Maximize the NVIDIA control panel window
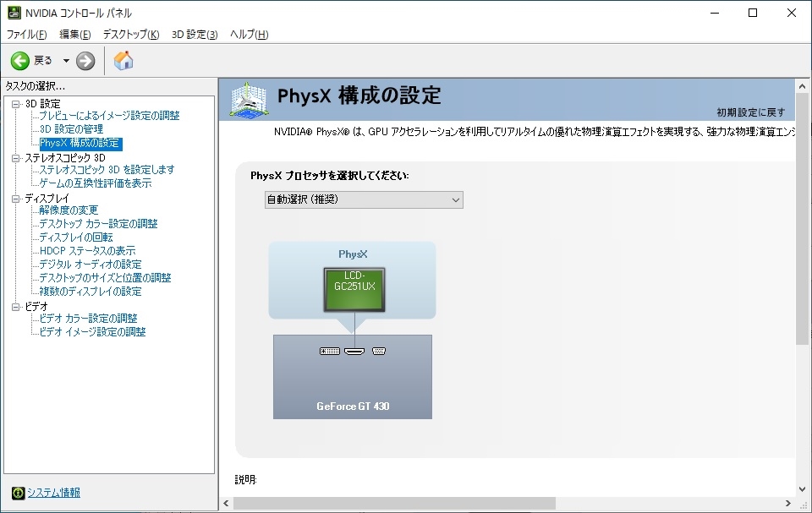 (753, 13)
